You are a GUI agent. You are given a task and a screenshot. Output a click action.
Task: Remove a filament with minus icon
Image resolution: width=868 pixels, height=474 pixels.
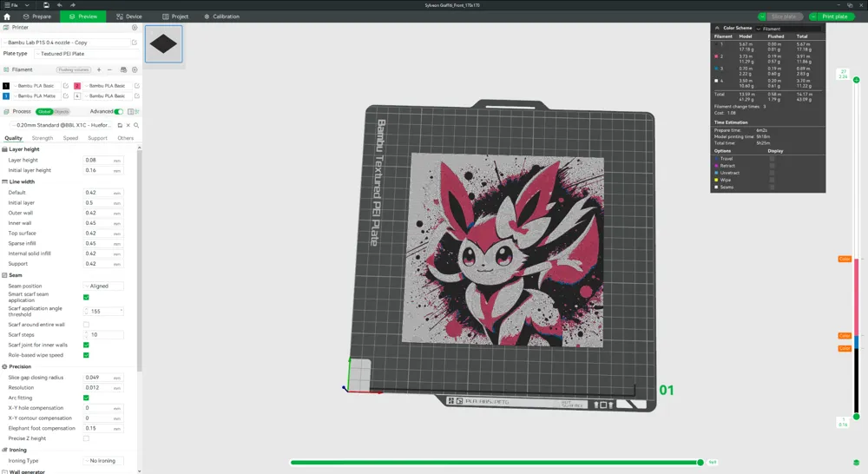(109, 69)
